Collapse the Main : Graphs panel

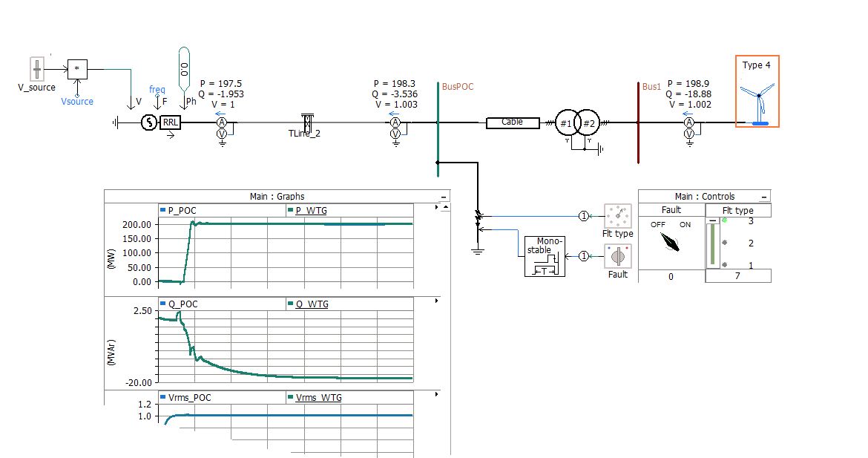coord(443,196)
